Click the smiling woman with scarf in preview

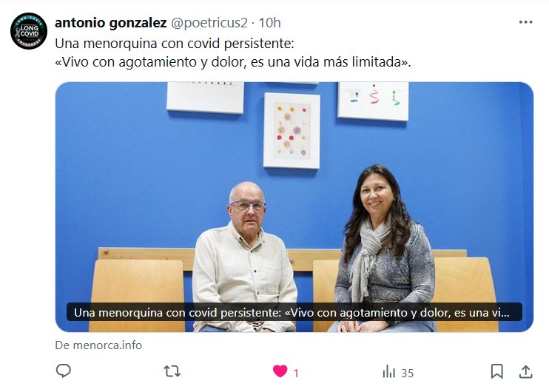[x=383, y=249]
